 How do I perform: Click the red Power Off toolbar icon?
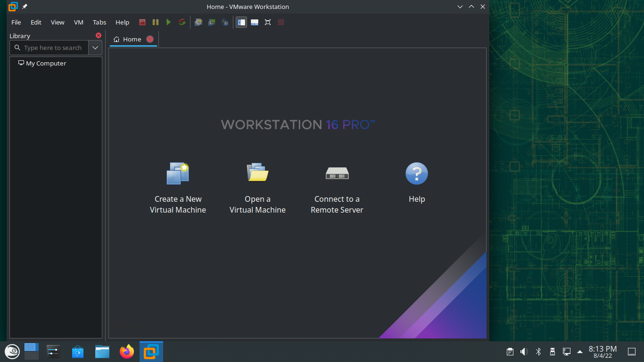tap(142, 22)
